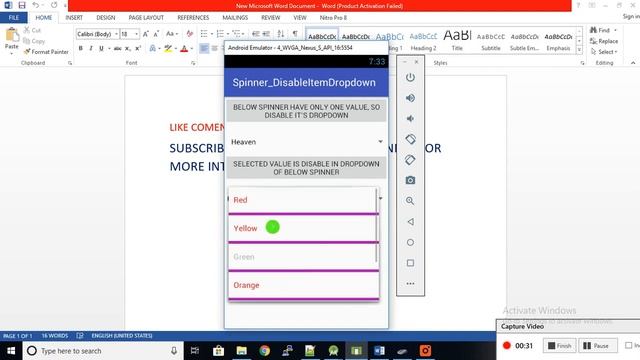Image resolution: width=640 pixels, height=360 pixels.
Task: Select Orange in the spinner dropdown list
Action: [x=303, y=285]
